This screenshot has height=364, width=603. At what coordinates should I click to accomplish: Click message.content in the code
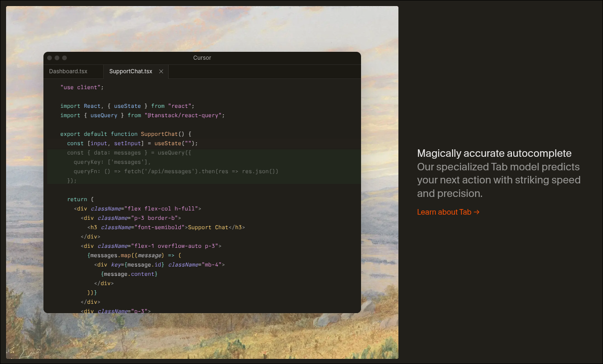tap(130, 274)
